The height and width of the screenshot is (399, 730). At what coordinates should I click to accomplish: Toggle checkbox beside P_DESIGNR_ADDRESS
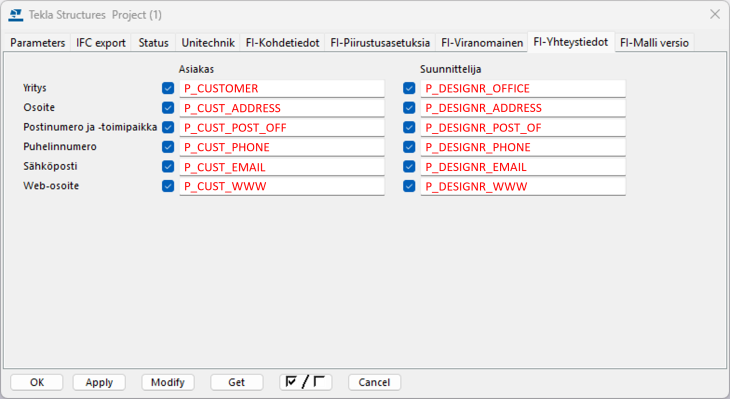click(x=409, y=108)
